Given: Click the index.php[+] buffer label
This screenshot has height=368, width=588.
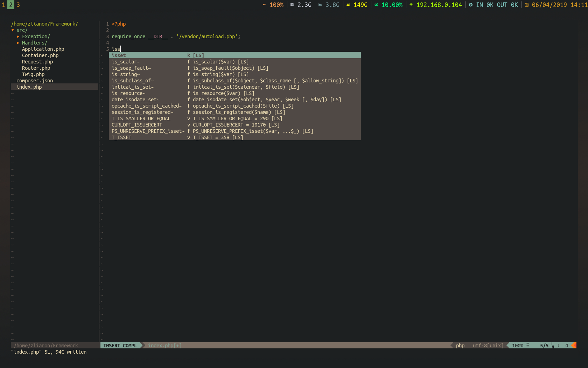Looking at the screenshot, I should [164, 345].
